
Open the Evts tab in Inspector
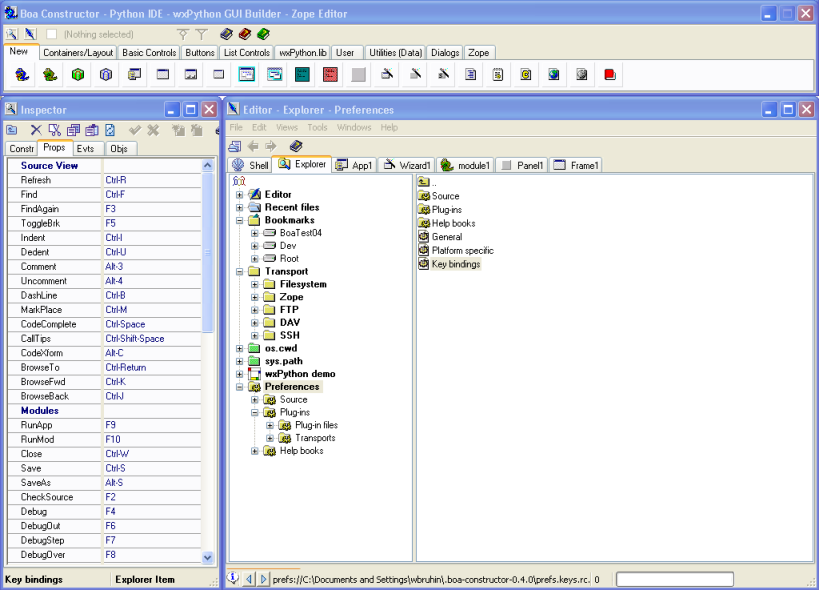86,148
